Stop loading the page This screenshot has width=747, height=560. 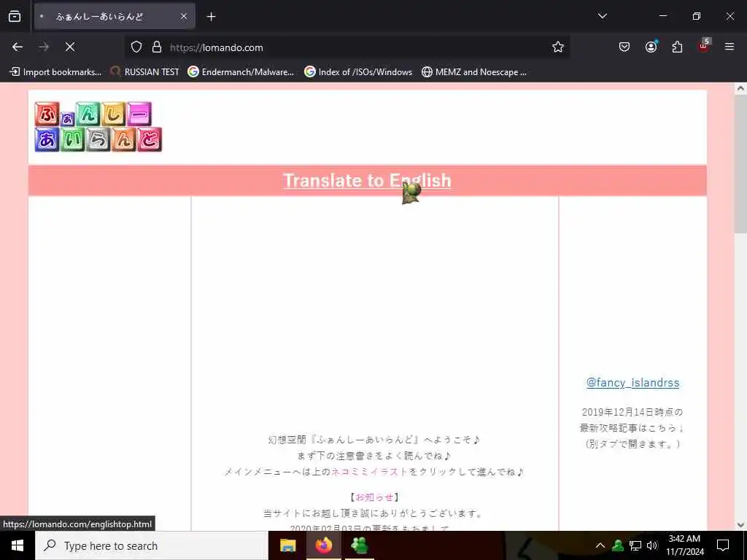pyautogui.click(x=70, y=47)
